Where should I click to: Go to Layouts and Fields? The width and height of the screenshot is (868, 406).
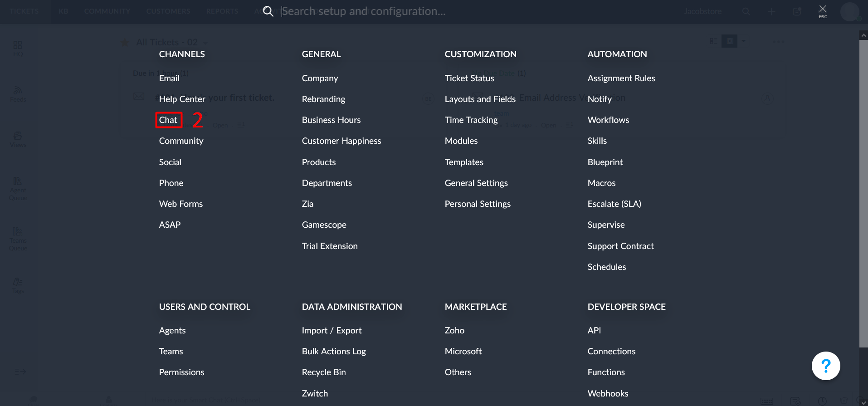tap(480, 99)
